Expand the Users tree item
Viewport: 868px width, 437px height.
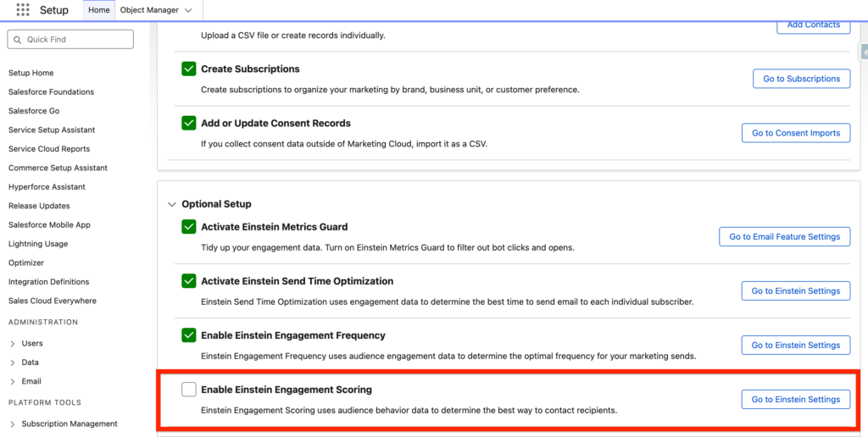(x=13, y=344)
